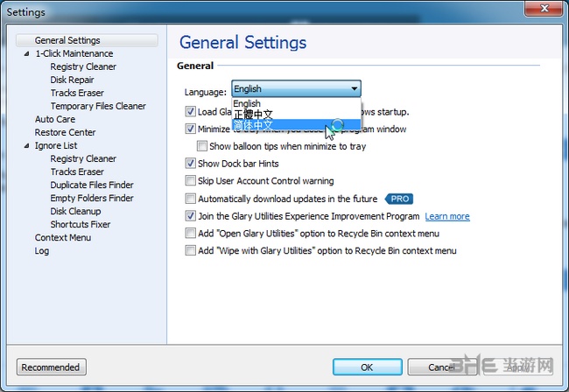The height and width of the screenshot is (392, 569).
Task: Enable Show balloon tips when minimize to tray
Action: 202,146
